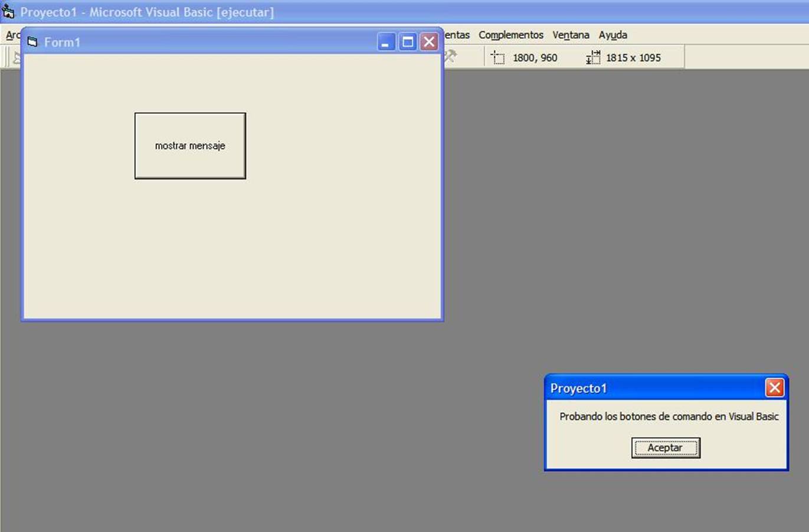Viewport: 809px width, 532px height.
Task: Click the 1800, 960 coordinate readout
Action: 534,57
